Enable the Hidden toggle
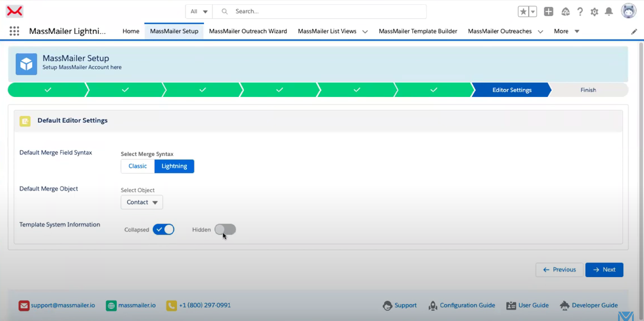Image resolution: width=644 pixels, height=321 pixels. 225,229
